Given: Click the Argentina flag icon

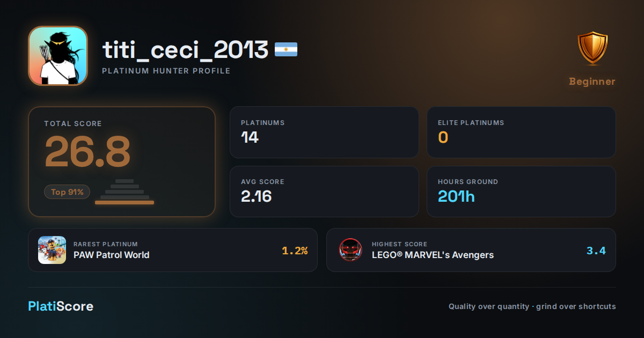Looking at the screenshot, I should pyautogui.click(x=286, y=50).
